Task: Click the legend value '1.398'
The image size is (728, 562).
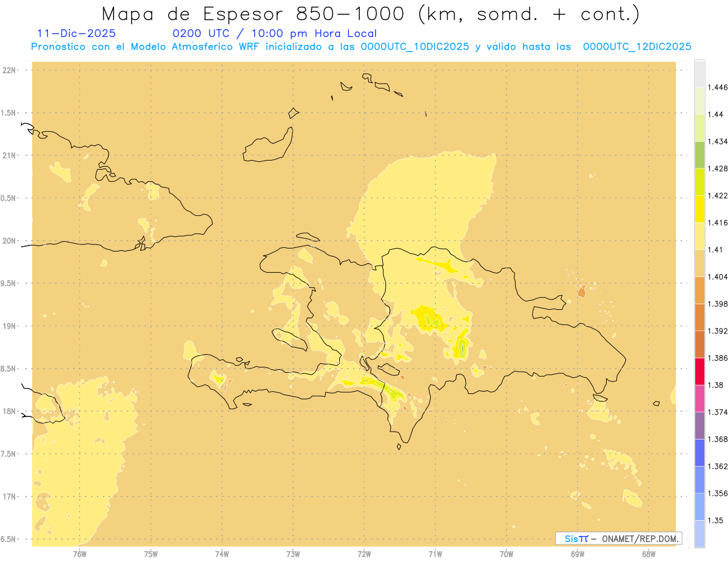Action: 718,304
